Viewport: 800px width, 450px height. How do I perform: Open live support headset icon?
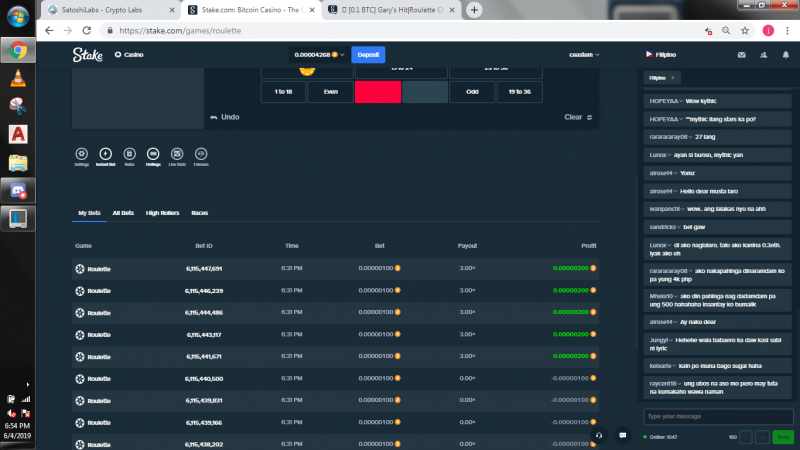(x=599, y=436)
